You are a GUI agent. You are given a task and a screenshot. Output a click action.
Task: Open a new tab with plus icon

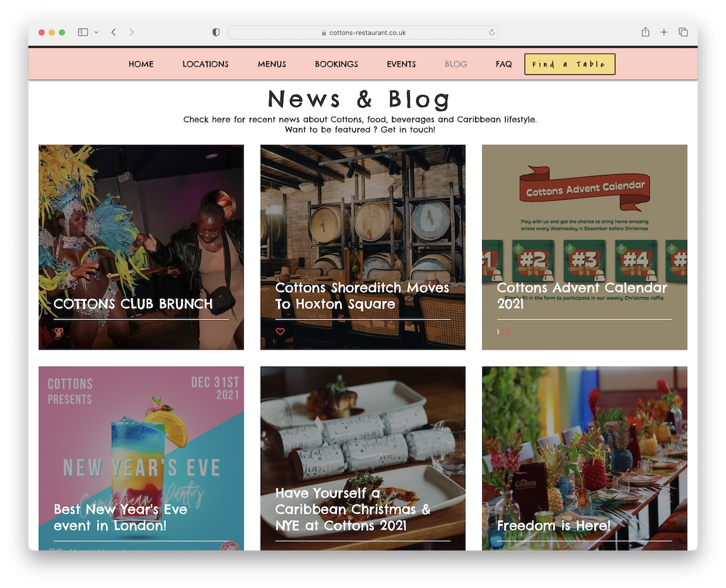[664, 32]
